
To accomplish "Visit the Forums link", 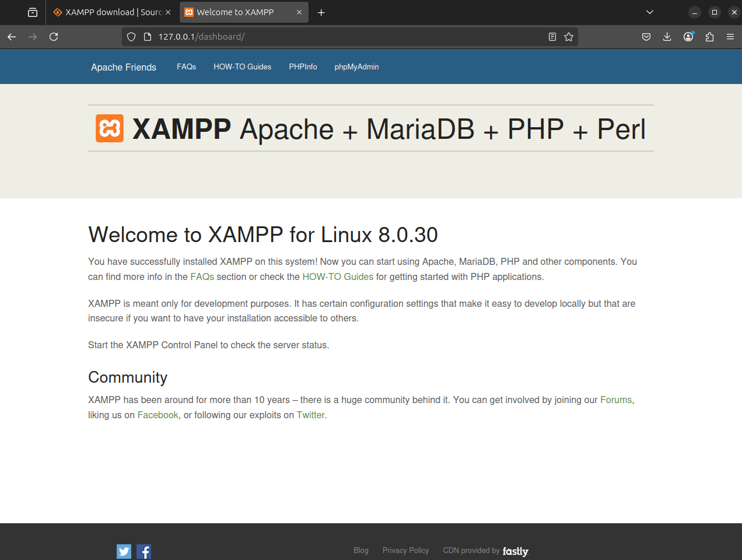I will pos(616,400).
